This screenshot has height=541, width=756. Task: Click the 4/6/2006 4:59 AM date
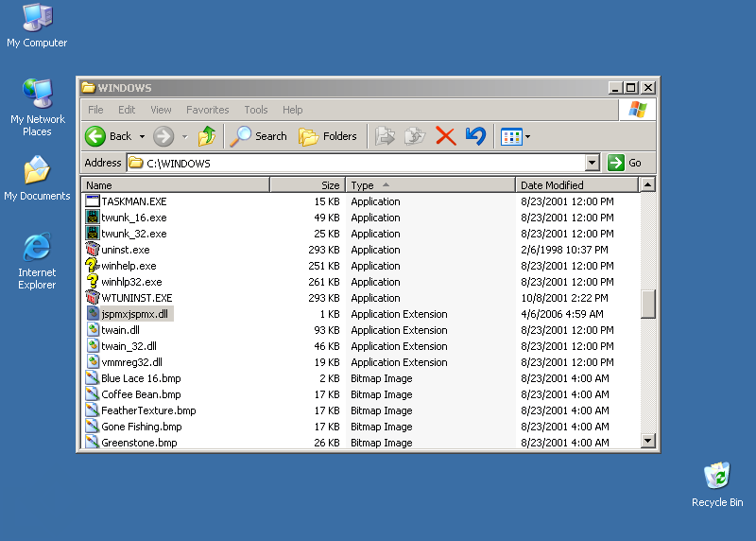point(562,314)
